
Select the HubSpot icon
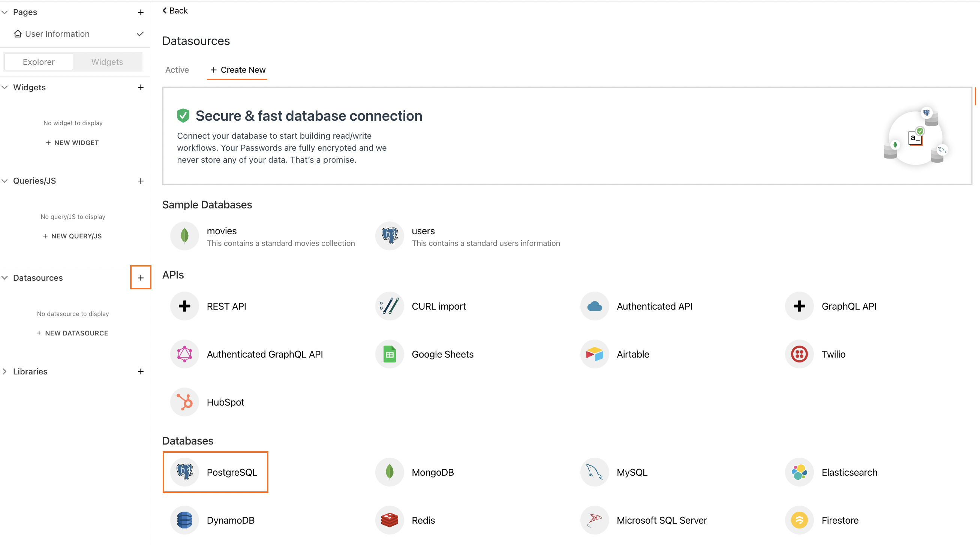tap(184, 402)
